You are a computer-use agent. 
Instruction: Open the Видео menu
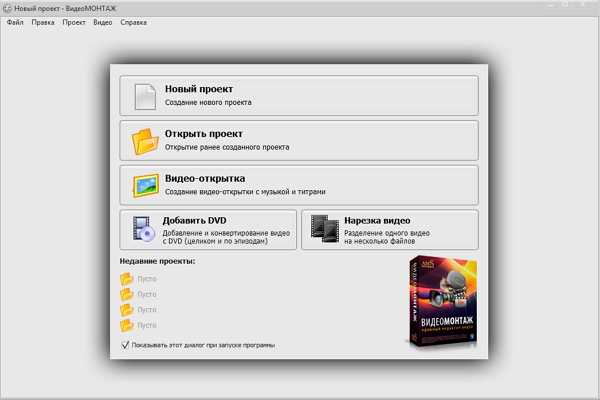click(103, 22)
